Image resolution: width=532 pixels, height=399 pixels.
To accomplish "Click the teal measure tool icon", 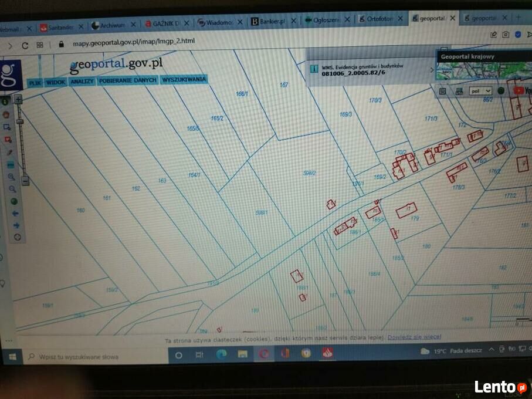I will coord(10,165).
